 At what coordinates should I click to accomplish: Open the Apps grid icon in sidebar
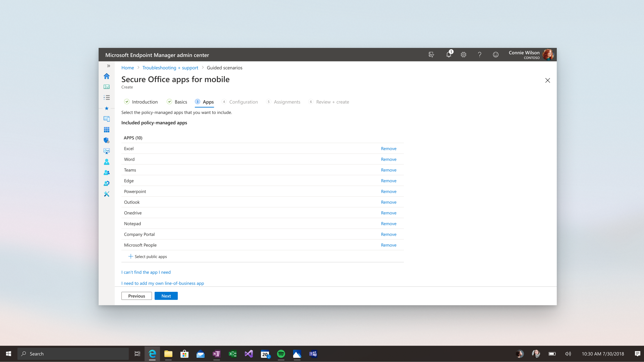[x=107, y=130]
